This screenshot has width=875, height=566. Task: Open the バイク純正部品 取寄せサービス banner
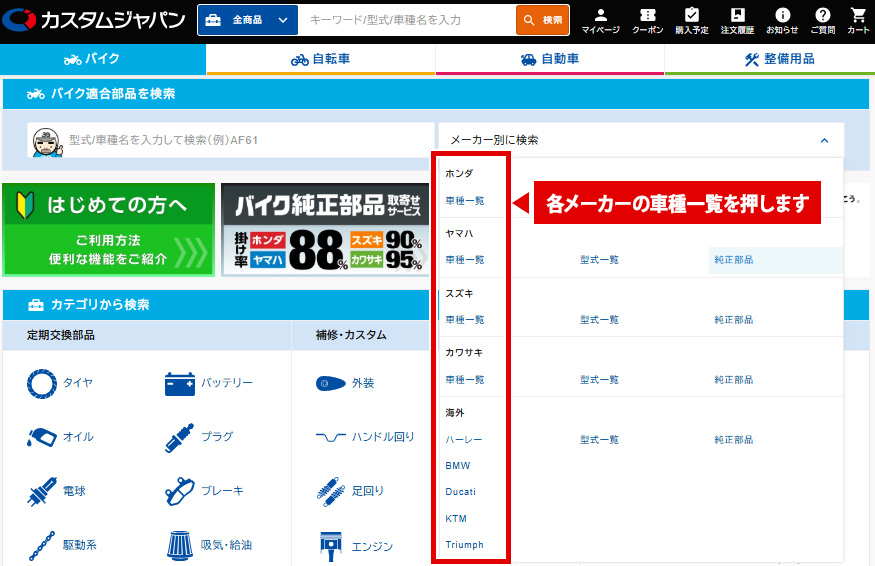[325, 229]
